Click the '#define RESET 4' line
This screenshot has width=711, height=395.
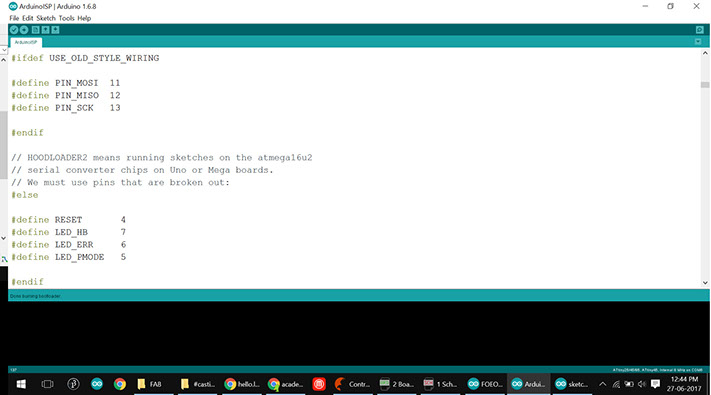(68, 220)
